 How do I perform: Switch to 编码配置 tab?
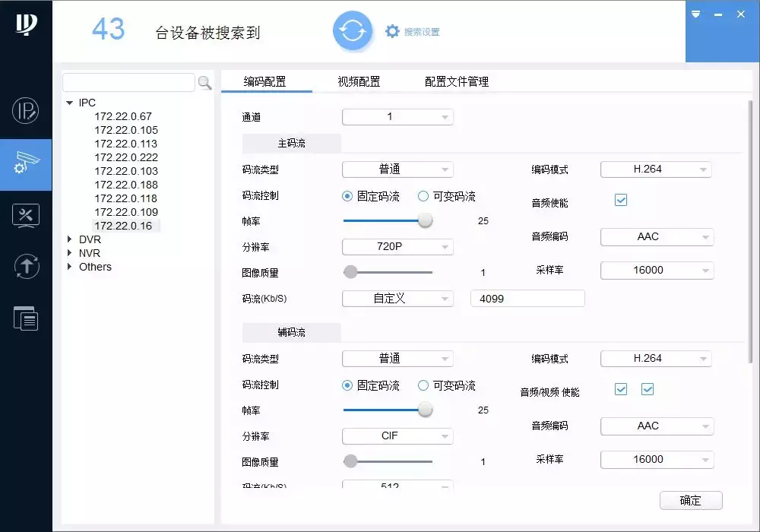point(264,81)
